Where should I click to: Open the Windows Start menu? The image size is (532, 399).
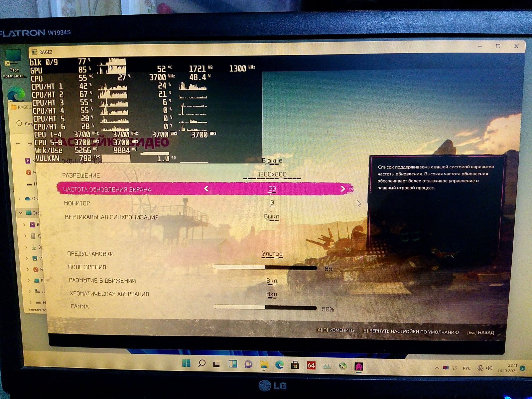pos(186,363)
